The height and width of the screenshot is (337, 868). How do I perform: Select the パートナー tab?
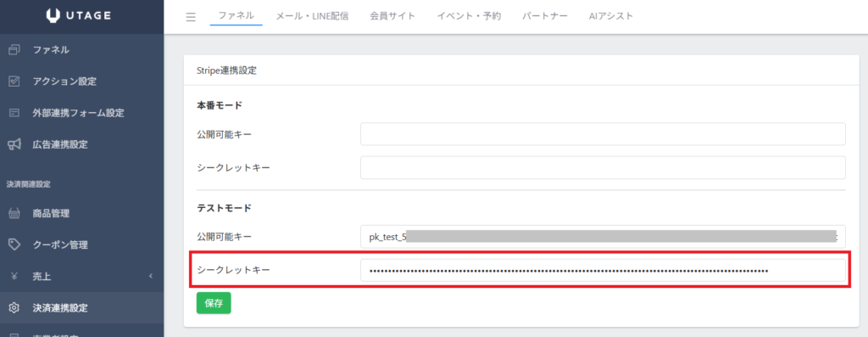[x=545, y=16]
